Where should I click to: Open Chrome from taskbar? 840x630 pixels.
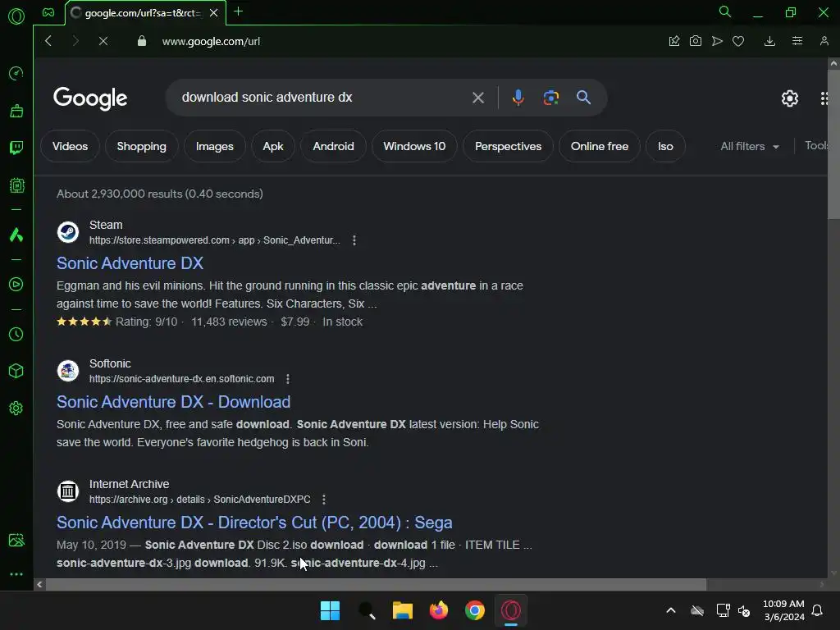click(x=475, y=610)
